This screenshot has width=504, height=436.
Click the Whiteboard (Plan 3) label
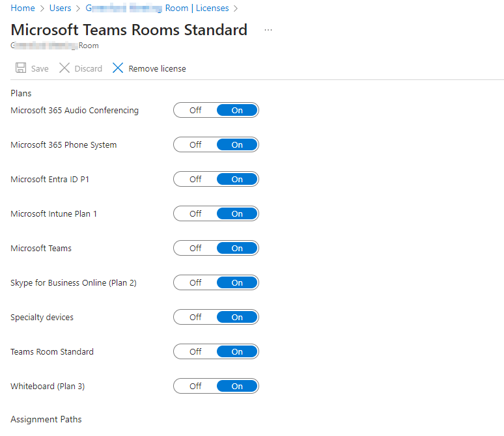pos(48,386)
